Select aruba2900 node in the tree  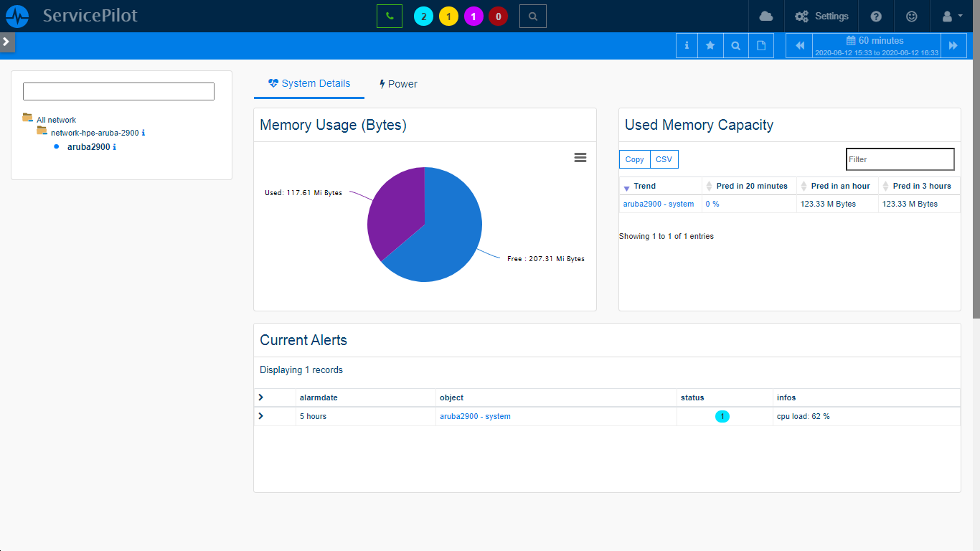[88, 147]
